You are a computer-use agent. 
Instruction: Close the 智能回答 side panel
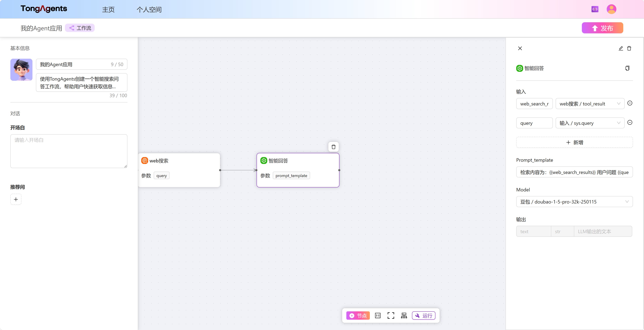click(520, 48)
